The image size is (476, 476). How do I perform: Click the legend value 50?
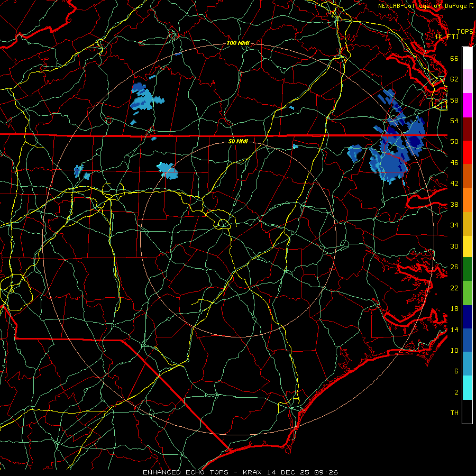point(454,141)
